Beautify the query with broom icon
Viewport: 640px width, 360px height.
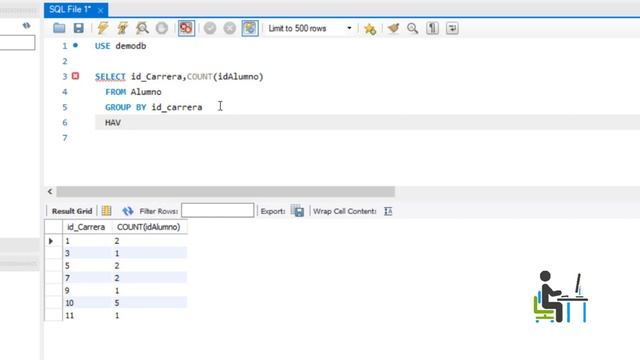tap(393, 28)
